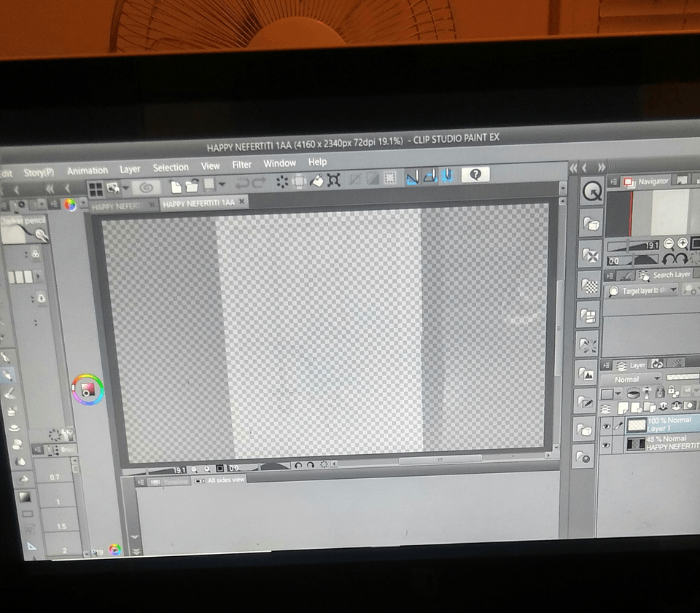
Task: Open the Quick Access icon in side dock
Action: click(592, 192)
